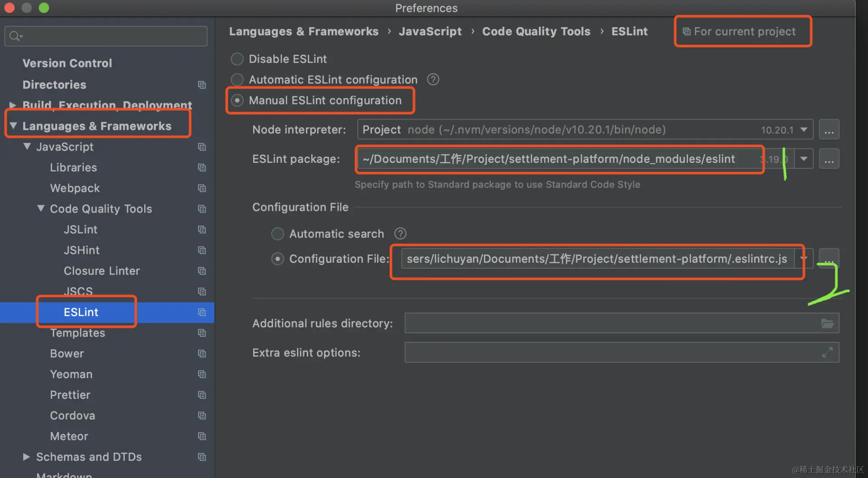Open folder browser for Additional rules directory
This screenshot has height=478, width=868.
[x=827, y=323]
